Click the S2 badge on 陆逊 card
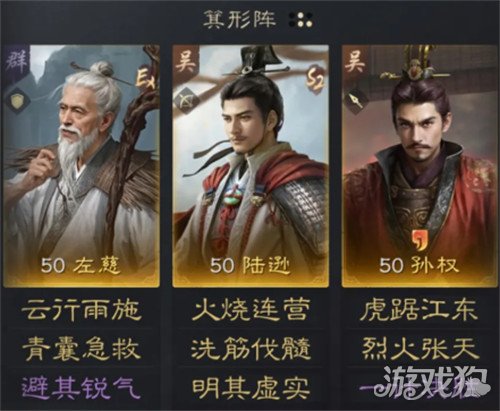 point(315,79)
